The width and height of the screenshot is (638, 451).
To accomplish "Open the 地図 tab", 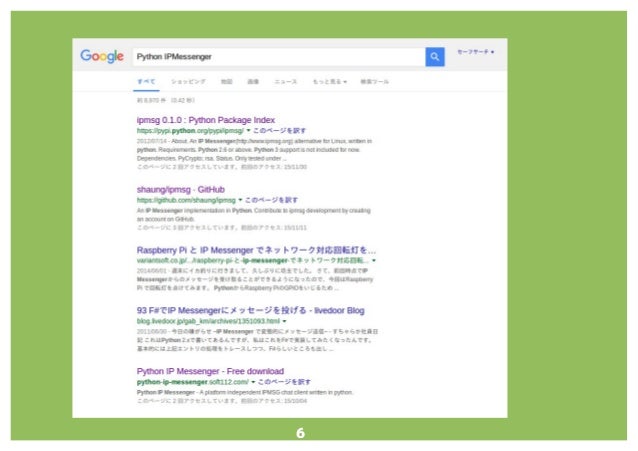I will 227,81.
